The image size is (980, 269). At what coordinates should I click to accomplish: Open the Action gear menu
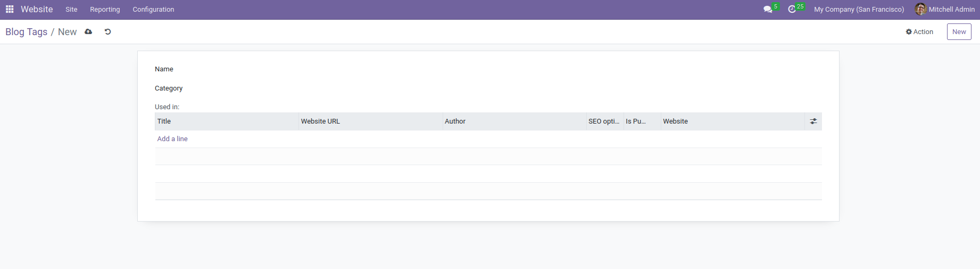[x=919, y=32]
